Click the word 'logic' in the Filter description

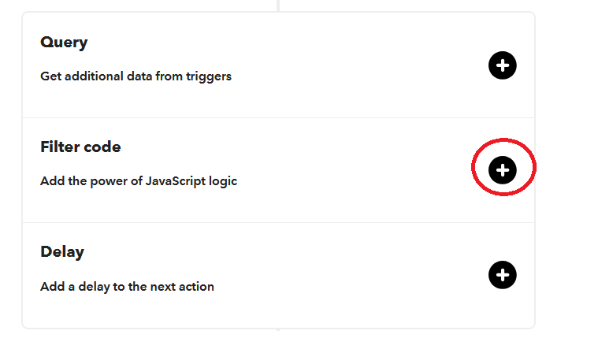coord(222,181)
